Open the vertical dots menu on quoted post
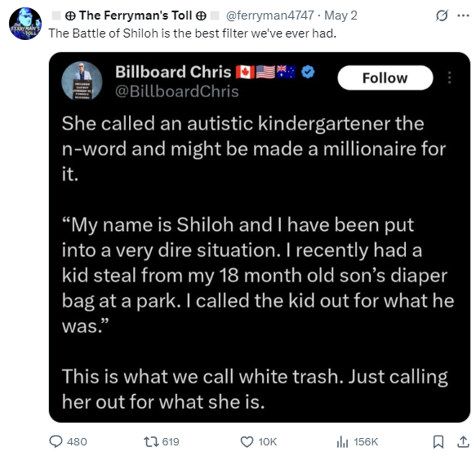 450,77
